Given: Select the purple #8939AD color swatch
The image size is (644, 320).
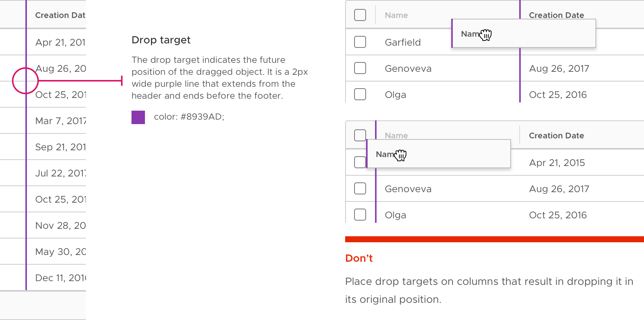Looking at the screenshot, I should click(x=138, y=117).
